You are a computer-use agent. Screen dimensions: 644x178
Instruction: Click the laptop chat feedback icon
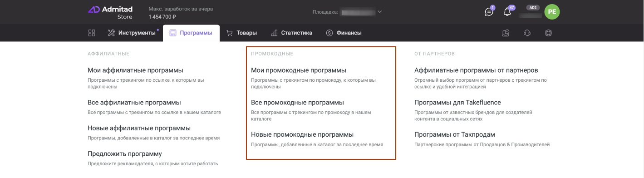tap(506, 33)
